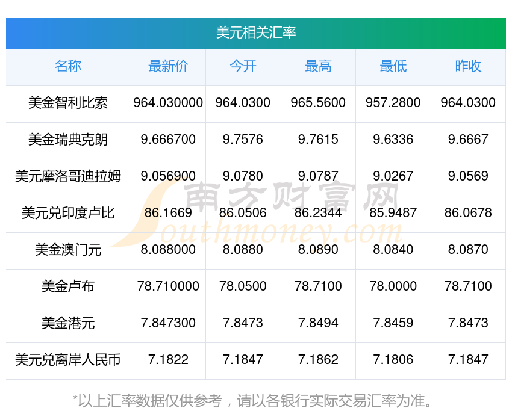Click the latest price 8.088000
512x420 pixels.
point(168,250)
